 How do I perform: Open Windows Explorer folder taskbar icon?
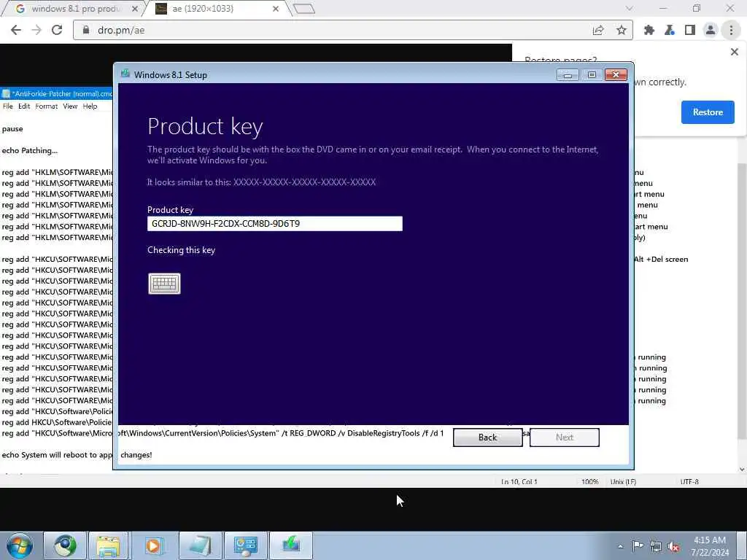click(x=108, y=545)
